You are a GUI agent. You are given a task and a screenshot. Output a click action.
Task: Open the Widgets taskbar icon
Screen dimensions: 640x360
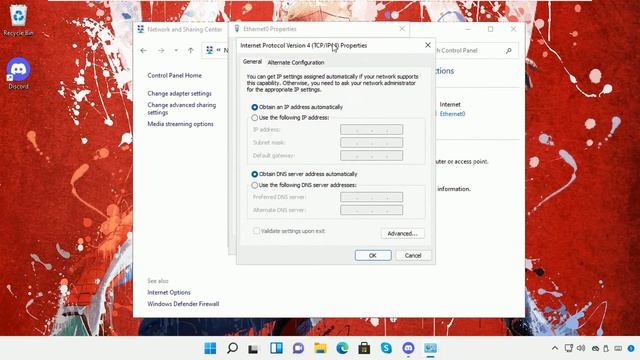[x=276, y=348]
